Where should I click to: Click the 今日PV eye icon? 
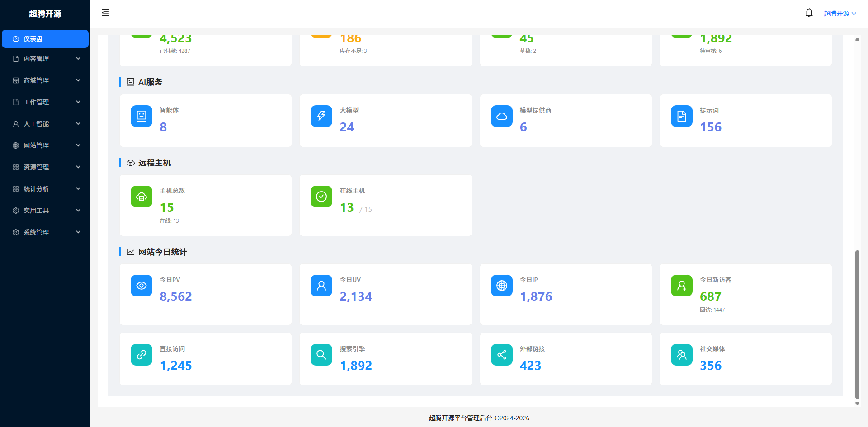142,286
